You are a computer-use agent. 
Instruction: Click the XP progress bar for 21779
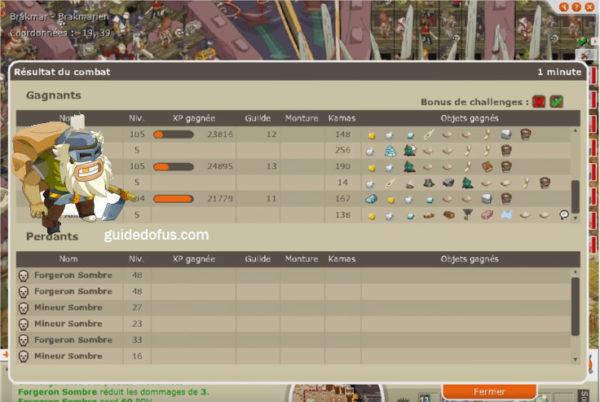click(173, 199)
